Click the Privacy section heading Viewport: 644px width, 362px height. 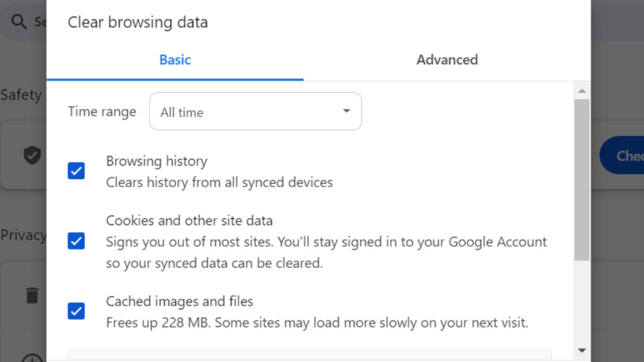click(x=23, y=235)
